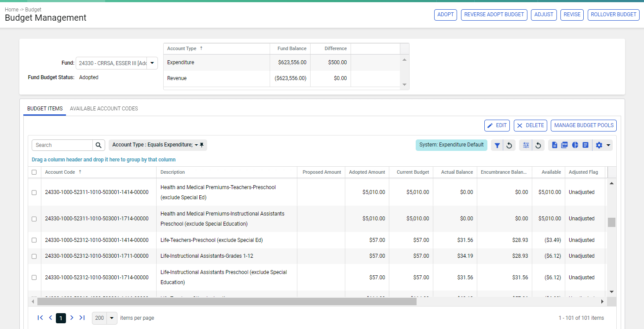
Task: Click horizontal scrollbar right arrow
Action: pyautogui.click(x=603, y=301)
